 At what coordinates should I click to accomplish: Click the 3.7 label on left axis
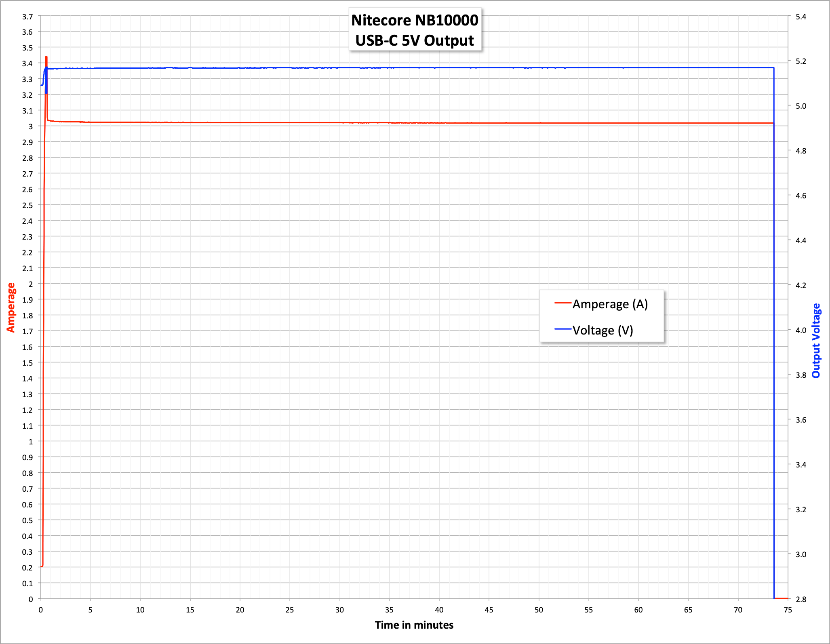27,17
